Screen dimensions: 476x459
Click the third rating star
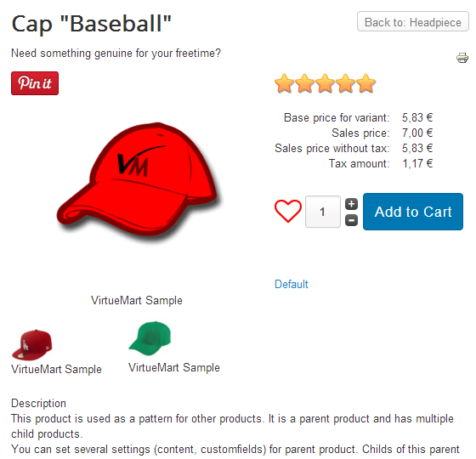pos(325,83)
